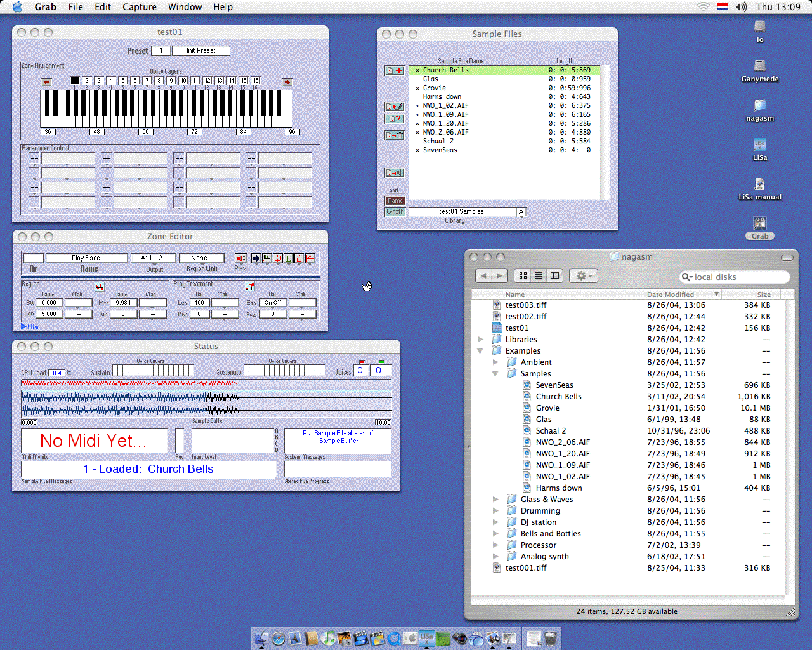Click the right red arrow above keyboard
Screen dimensions: 812x650
tap(287, 82)
